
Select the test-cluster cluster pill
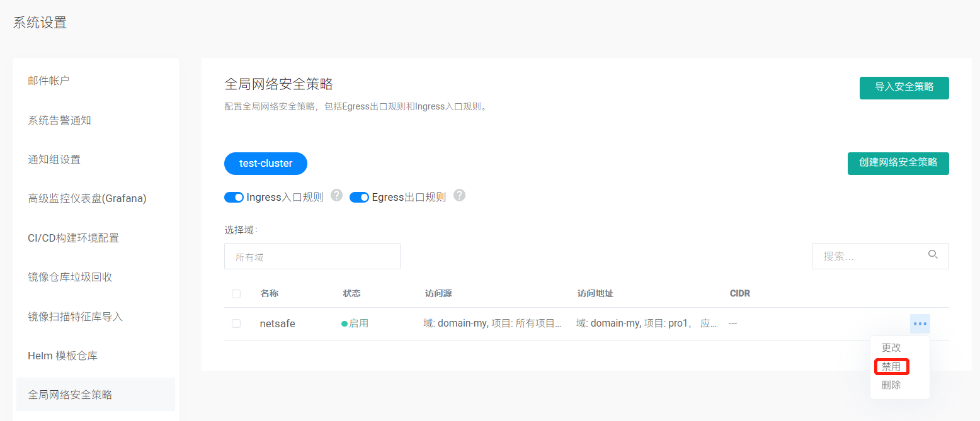tap(266, 164)
